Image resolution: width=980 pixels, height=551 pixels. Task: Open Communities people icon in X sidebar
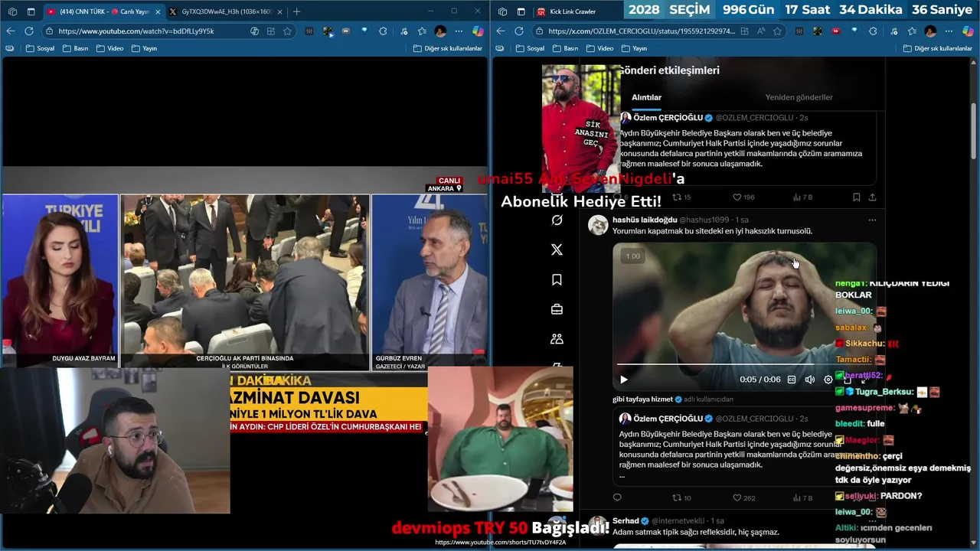pyautogui.click(x=557, y=339)
